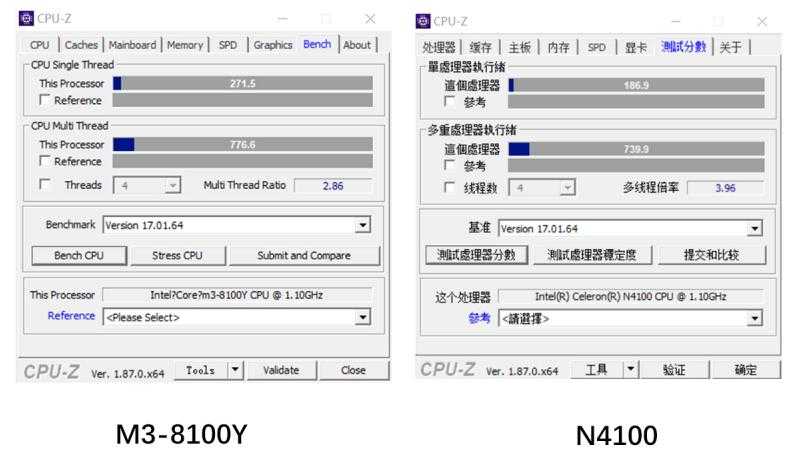Select the Bench tab in the left window
Viewport: 800px width, 463px height.
[x=317, y=44]
